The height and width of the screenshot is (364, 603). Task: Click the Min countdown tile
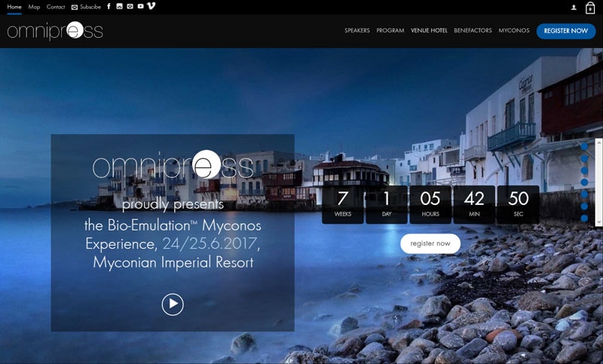pos(474,204)
